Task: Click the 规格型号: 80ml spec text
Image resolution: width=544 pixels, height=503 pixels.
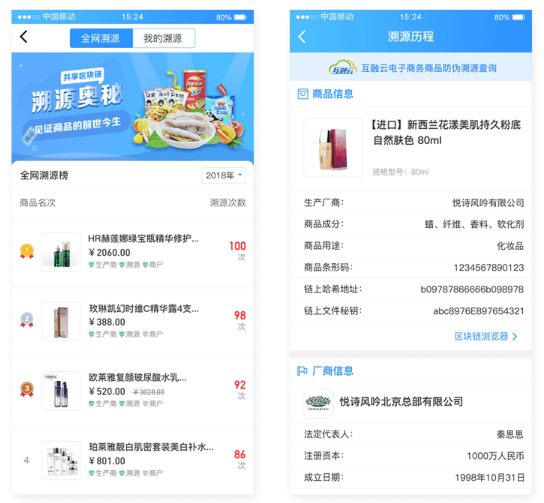Action: pyautogui.click(x=400, y=172)
